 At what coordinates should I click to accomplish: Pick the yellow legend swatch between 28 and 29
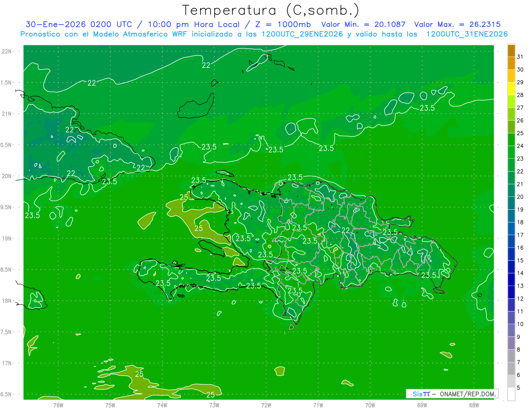[x=511, y=89]
